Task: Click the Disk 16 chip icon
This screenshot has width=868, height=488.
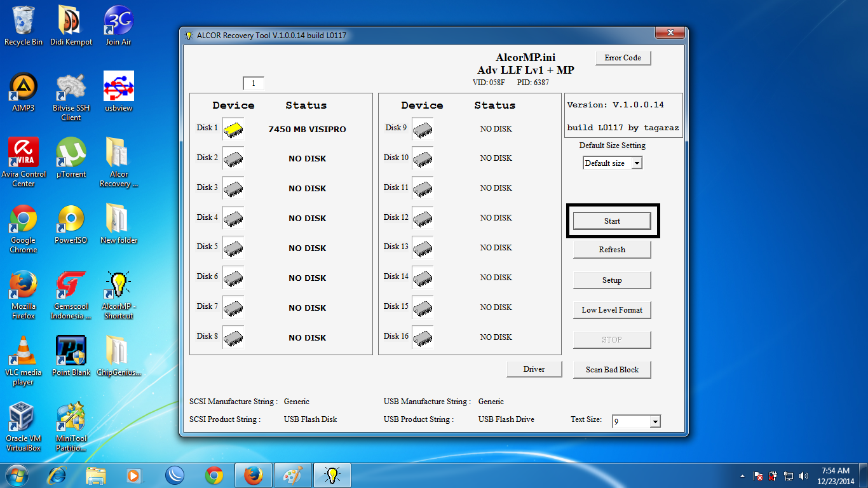Action: coord(422,337)
